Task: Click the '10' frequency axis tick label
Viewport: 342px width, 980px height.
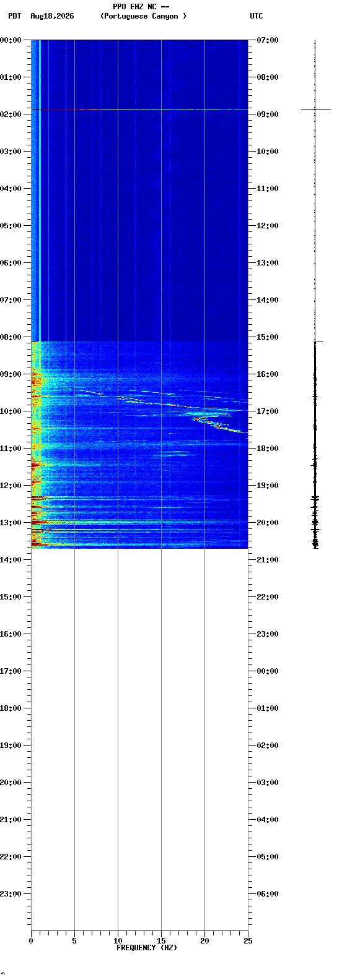Action: pos(118,941)
